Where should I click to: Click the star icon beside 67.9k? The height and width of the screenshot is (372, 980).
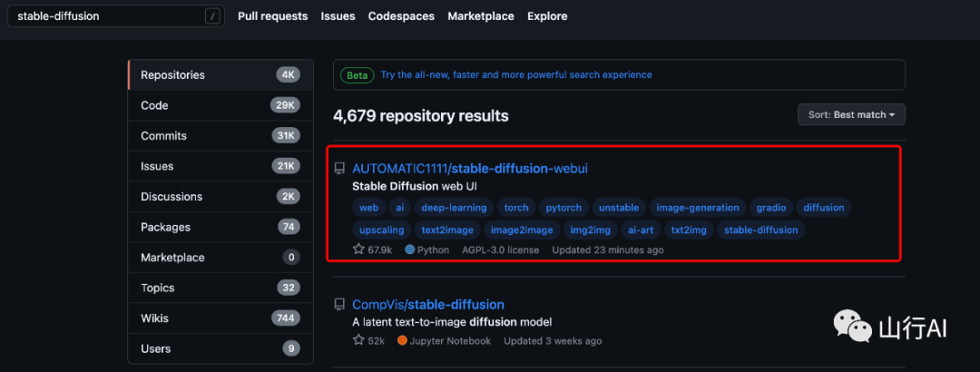click(x=358, y=250)
